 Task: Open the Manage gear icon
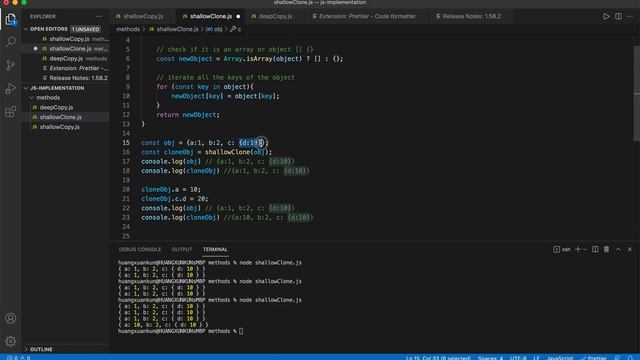point(11,341)
